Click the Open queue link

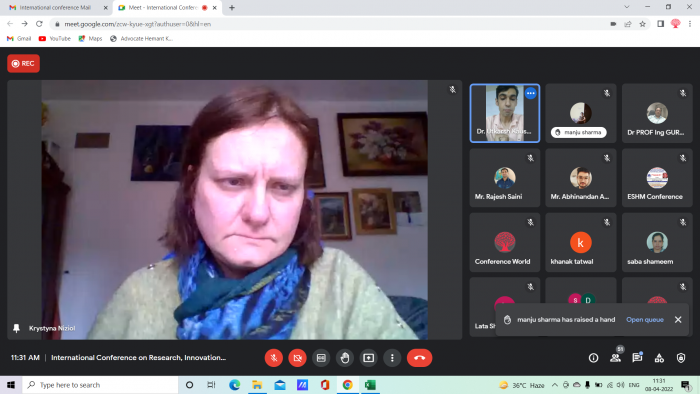[x=645, y=319]
